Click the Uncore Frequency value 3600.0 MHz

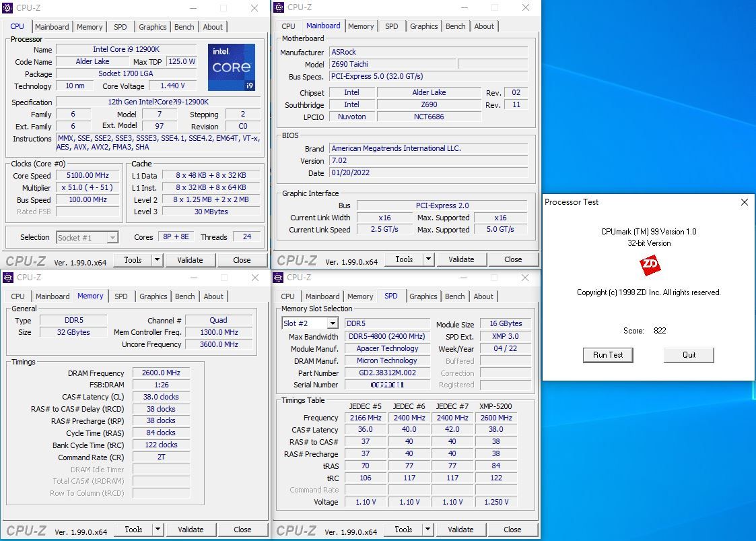pos(218,344)
